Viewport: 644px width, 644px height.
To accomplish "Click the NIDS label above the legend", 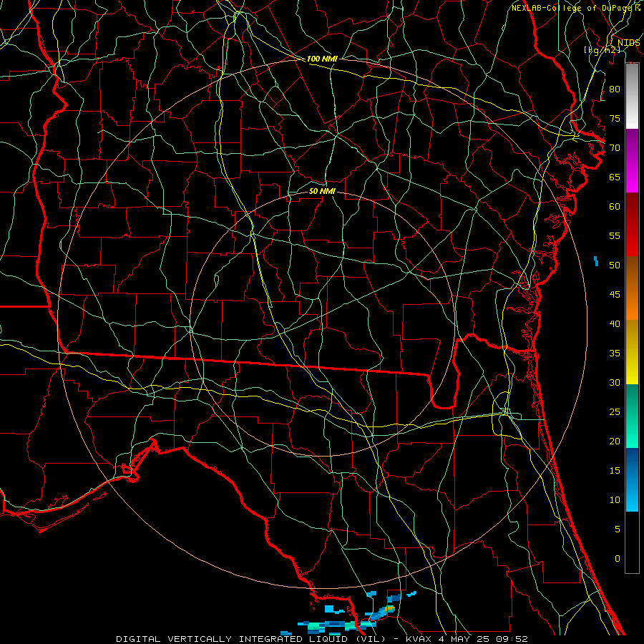I will (628, 43).
